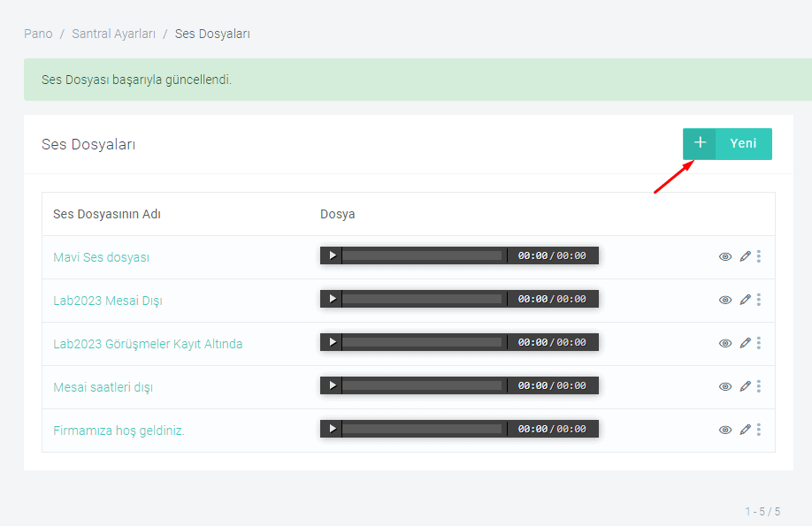Navigate to Santral Ayarları breadcrumb
This screenshot has width=812, height=526.
point(113,34)
